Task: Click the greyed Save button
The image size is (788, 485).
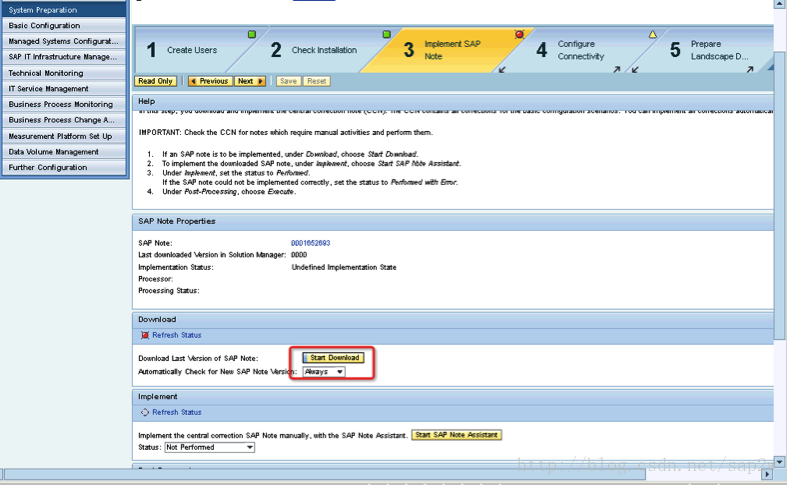Action: (288, 81)
